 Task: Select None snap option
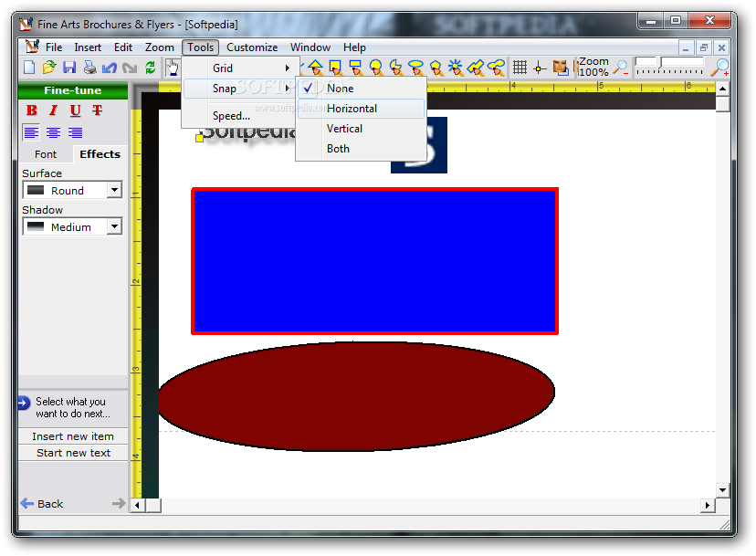(x=362, y=89)
